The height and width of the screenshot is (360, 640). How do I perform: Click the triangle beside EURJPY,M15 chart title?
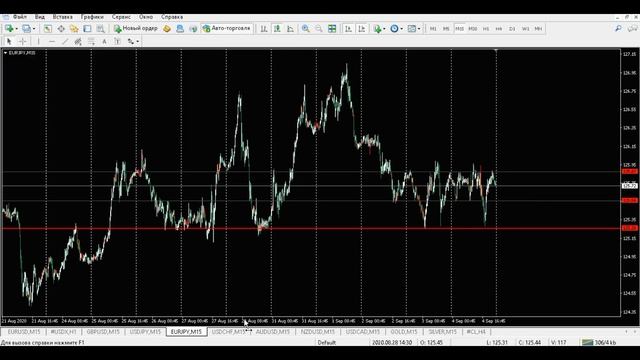pos(5,53)
